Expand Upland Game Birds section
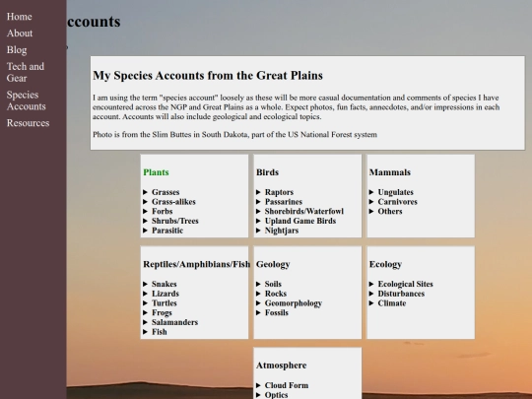This screenshot has width=532, height=399. tap(297, 221)
